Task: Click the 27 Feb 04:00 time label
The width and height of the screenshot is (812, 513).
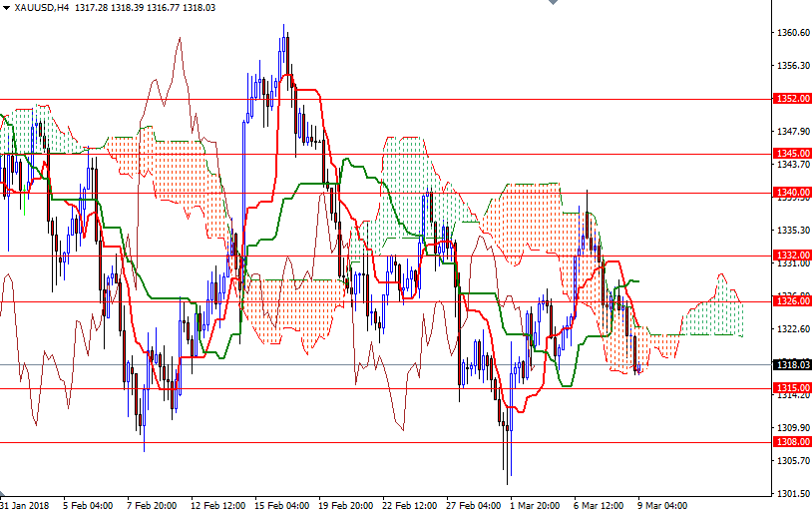Action: (x=472, y=505)
